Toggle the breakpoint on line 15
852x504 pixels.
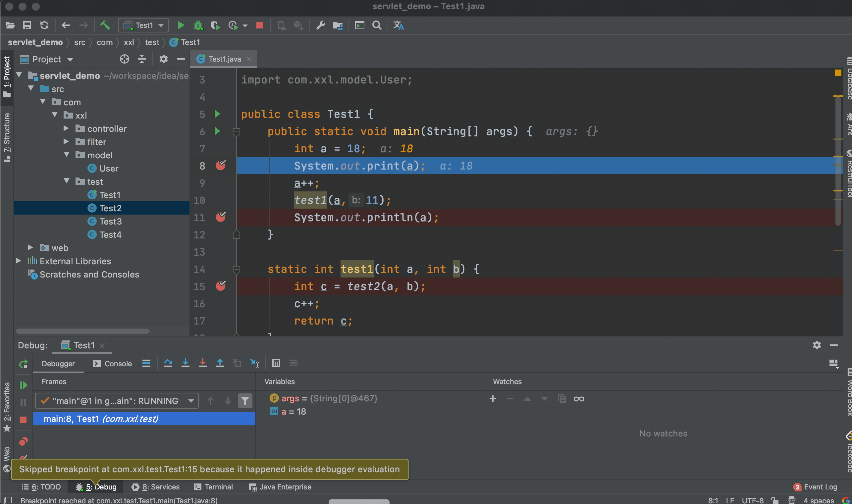(221, 286)
